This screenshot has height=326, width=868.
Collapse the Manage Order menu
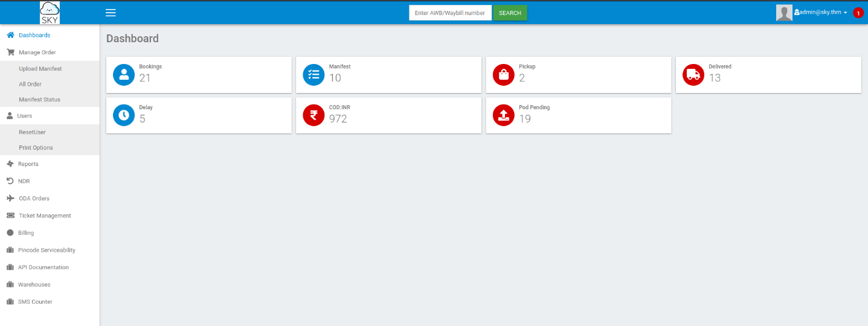tap(37, 53)
